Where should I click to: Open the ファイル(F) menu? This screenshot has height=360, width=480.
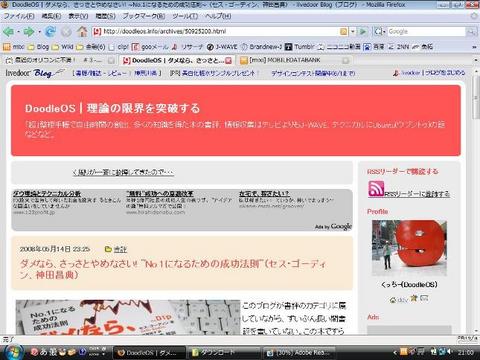tap(19, 16)
